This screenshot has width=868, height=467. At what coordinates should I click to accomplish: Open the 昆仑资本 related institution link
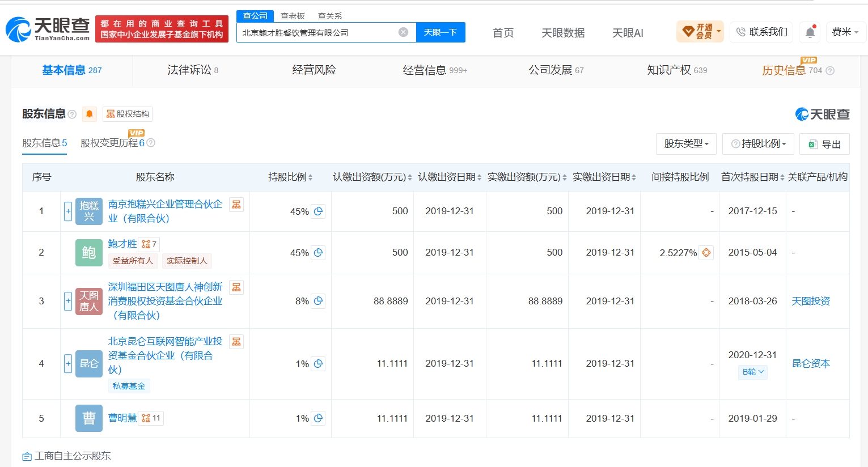coord(811,364)
